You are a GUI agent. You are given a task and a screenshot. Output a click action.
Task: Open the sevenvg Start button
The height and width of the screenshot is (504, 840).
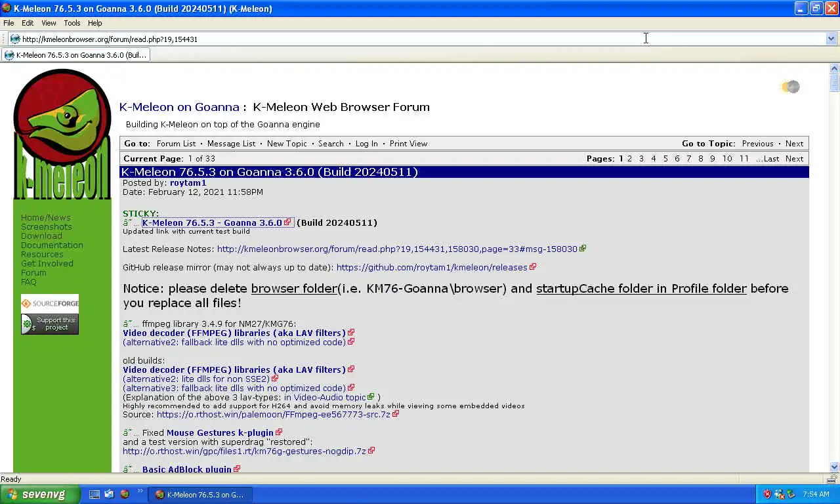point(39,494)
